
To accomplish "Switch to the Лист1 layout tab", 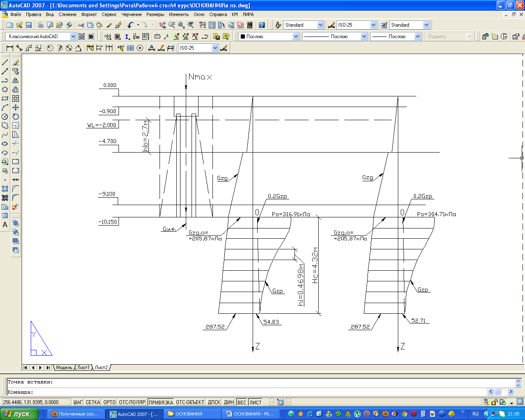I will [x=83, y=367].
